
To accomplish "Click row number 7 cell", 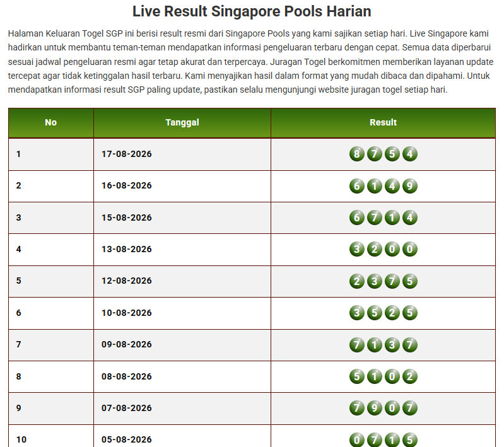I will 51,345.
